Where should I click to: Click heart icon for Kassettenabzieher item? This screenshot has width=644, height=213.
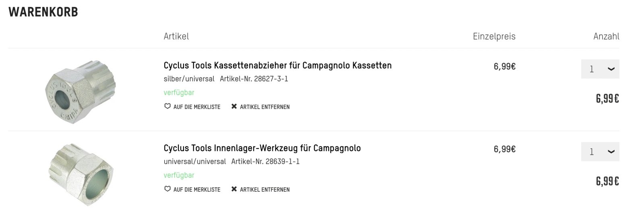pyautogui.click(x=167, y=106)
